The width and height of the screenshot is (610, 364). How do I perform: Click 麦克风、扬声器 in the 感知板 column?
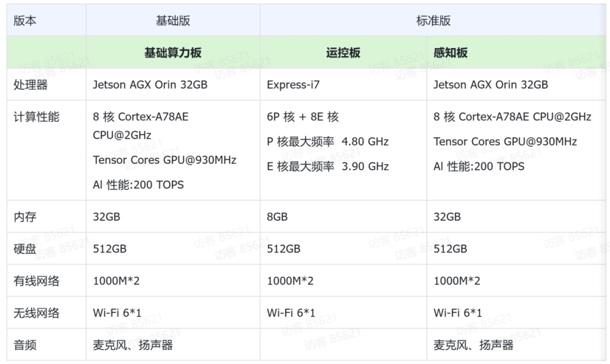coord(473,345)
